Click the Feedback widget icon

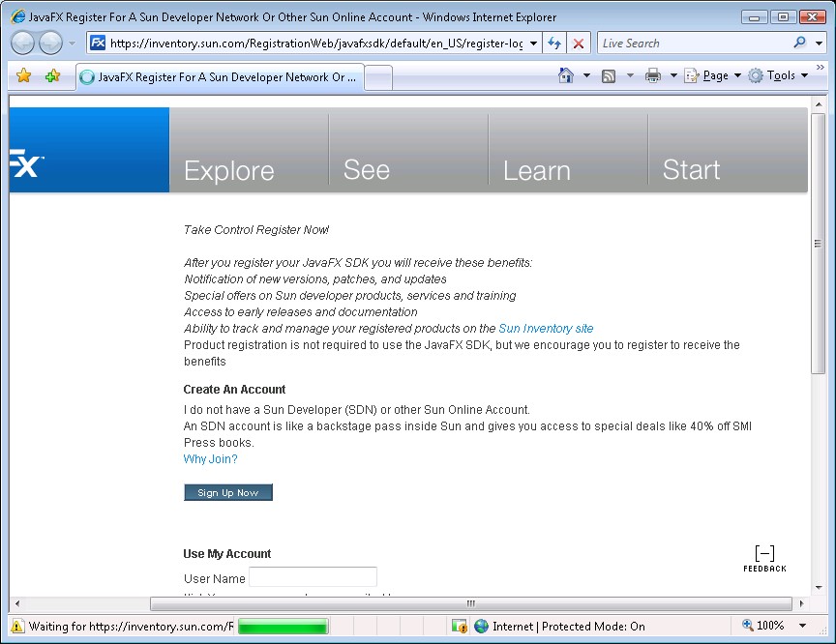[764, 559]
